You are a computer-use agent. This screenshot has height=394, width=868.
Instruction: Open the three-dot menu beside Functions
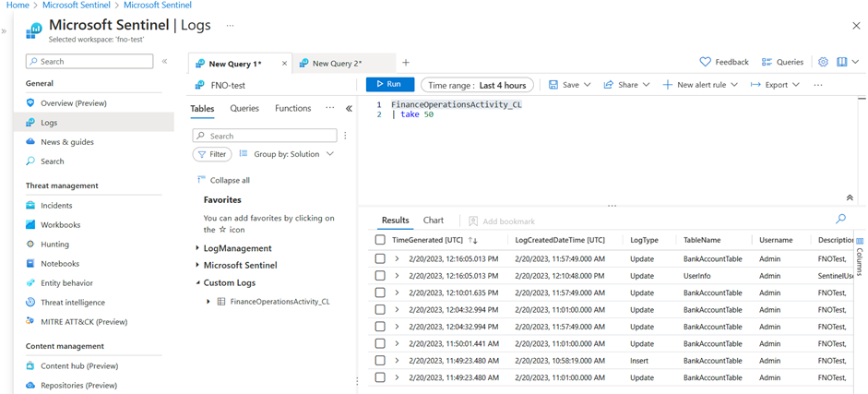tap(330, 108)
